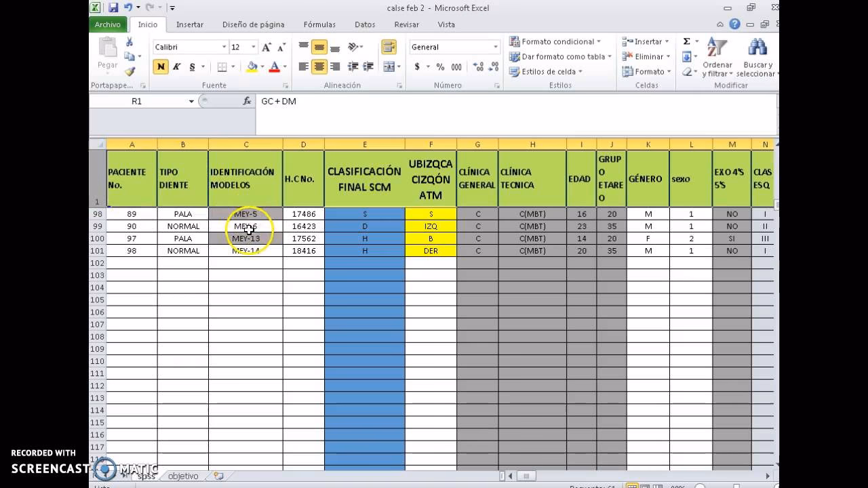Screen dimensions: 868x488
Task: Open the General number format dropdown
Action: point(496,47)
